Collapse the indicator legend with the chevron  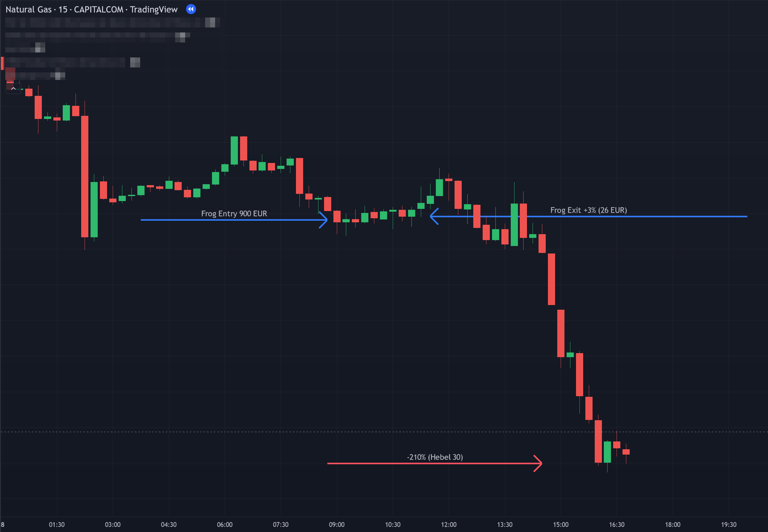(x=13, y=89)
